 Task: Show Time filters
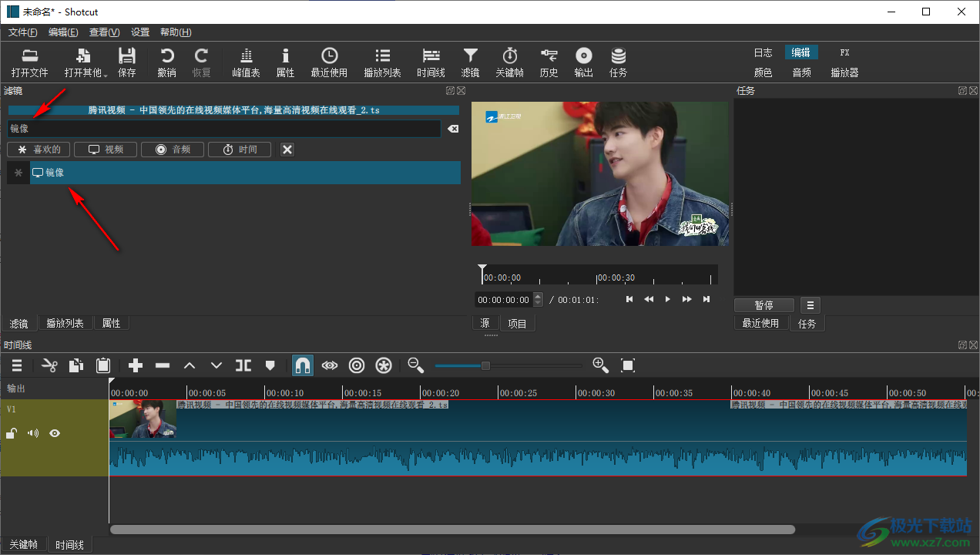coord(239,150)
